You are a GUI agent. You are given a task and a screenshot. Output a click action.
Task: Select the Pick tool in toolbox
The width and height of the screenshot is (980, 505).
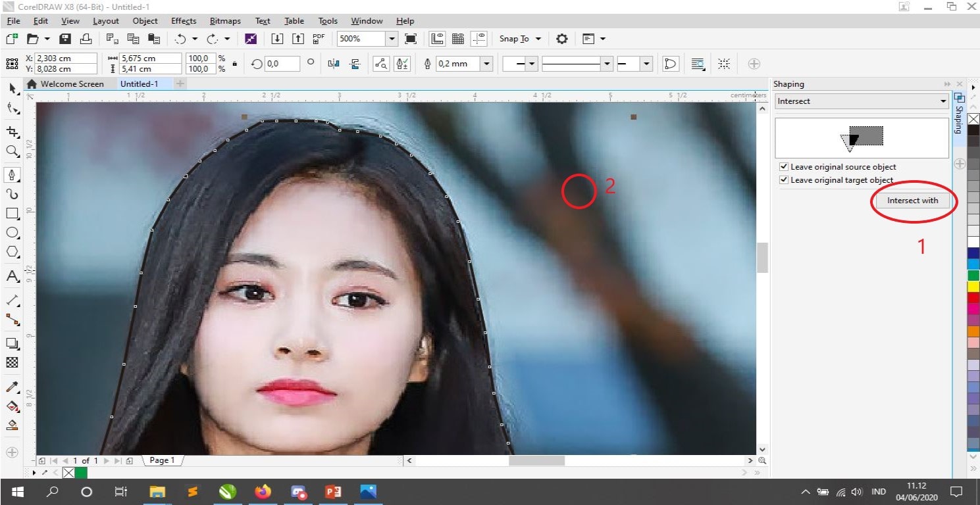[x=12, y=89]
